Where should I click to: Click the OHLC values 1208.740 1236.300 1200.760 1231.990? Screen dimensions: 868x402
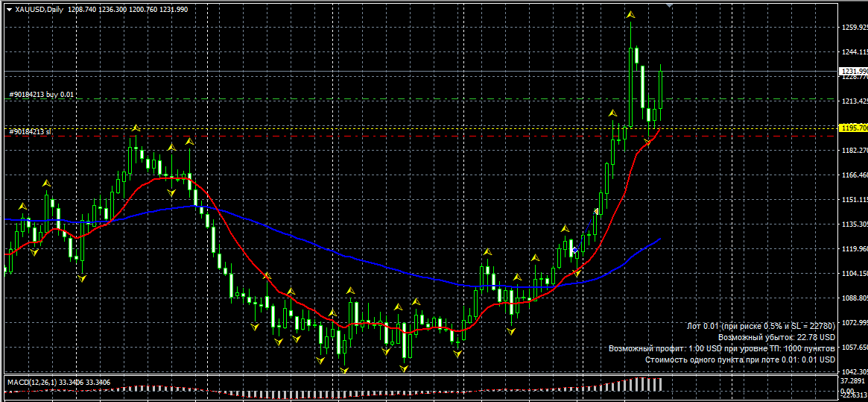[128, 10]
